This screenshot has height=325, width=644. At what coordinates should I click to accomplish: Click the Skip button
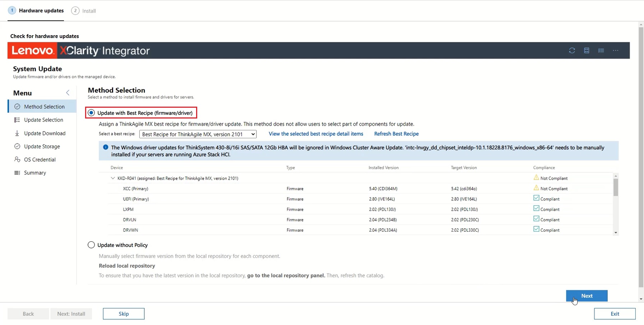pyautogui.click(x=124, y=314)
